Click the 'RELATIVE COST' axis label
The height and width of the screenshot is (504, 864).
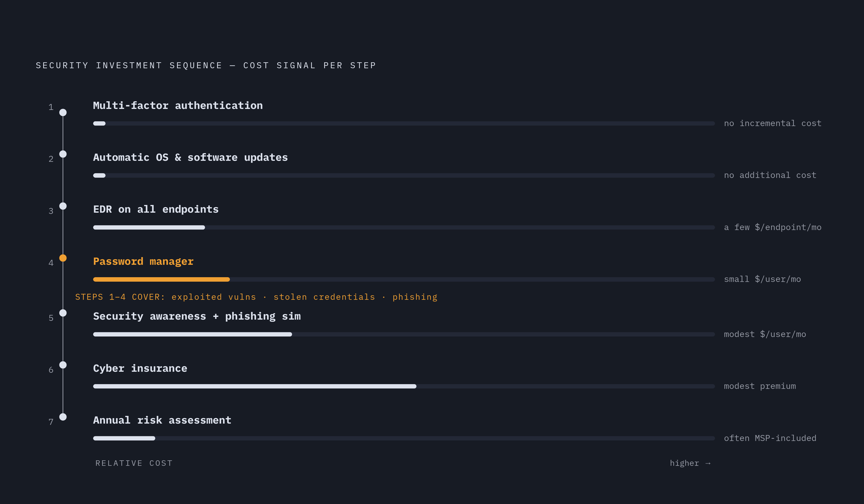pyautogui.click(x=134, y=463)
